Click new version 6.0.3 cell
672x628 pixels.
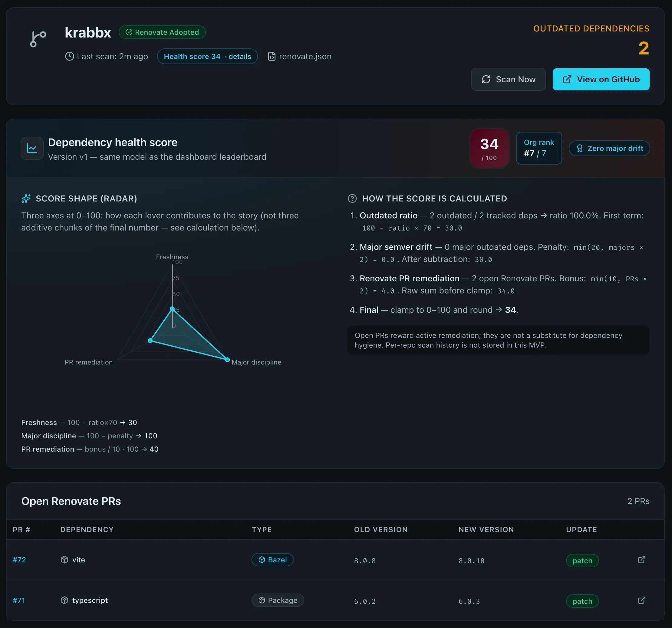pyautogui.click(x=469, y=601)
